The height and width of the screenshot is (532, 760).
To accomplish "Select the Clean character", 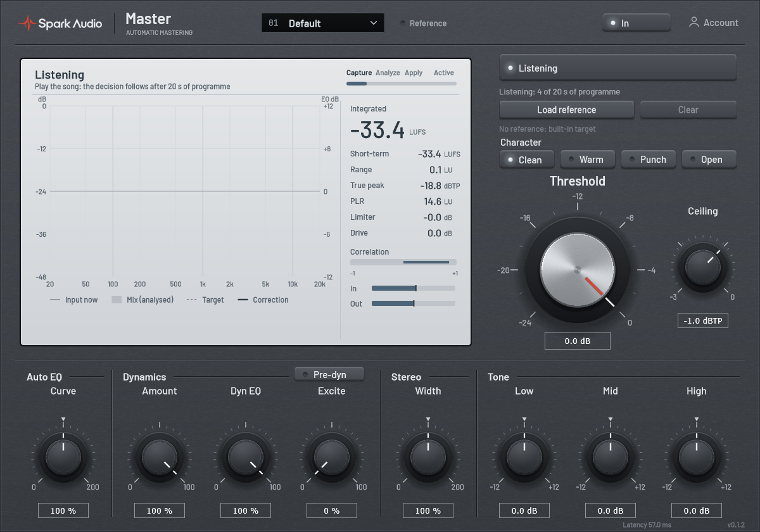I will click(527, 160).
